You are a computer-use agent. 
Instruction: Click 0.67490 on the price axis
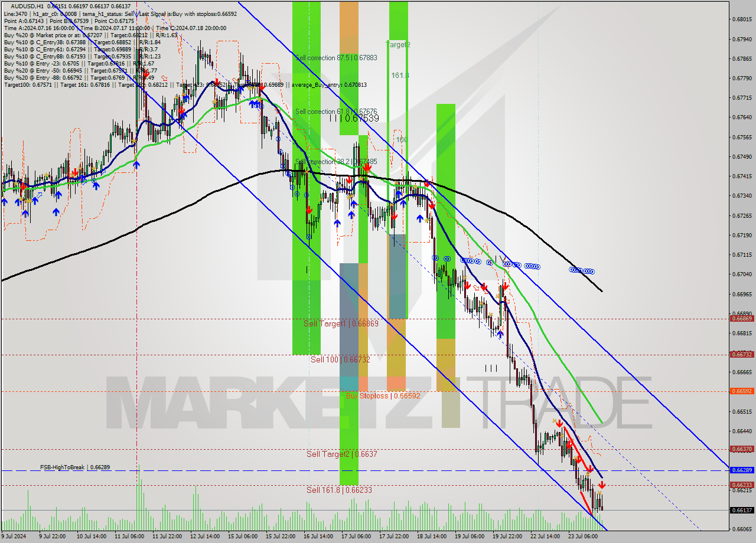click(x=742, y=156)
